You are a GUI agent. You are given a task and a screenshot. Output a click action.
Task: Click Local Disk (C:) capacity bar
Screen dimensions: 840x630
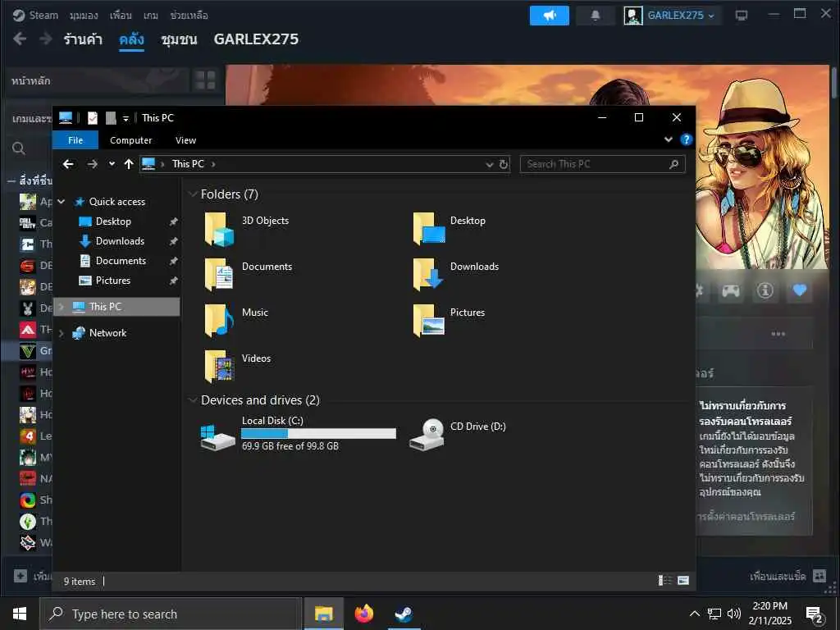point(318,433)
